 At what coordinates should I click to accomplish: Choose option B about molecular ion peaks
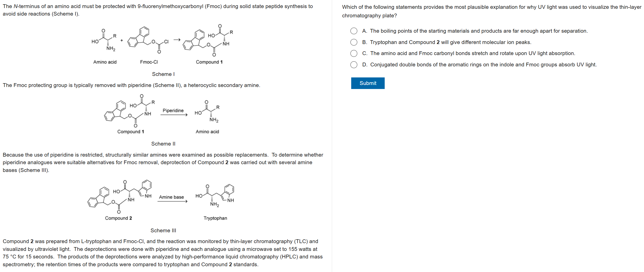click(x=354, y=42)
